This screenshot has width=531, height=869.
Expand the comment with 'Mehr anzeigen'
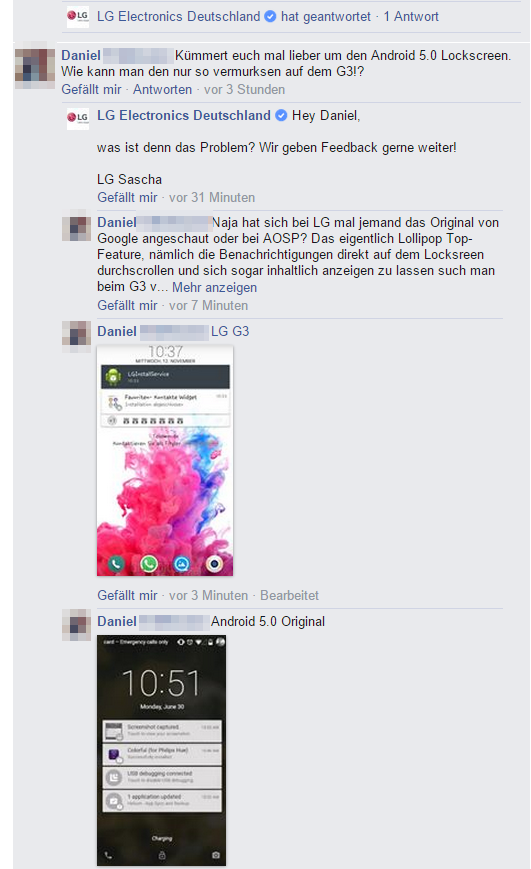215,288
